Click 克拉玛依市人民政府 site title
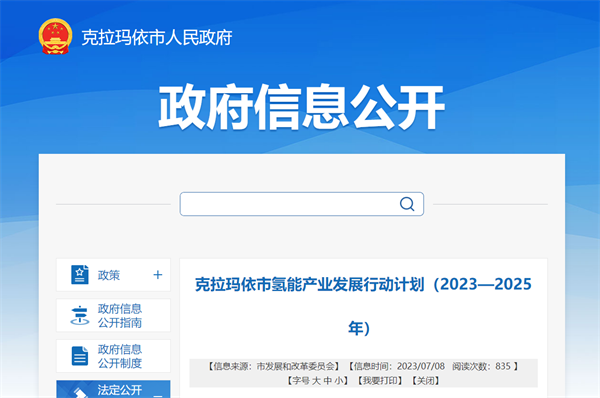 tap(157, 38)
